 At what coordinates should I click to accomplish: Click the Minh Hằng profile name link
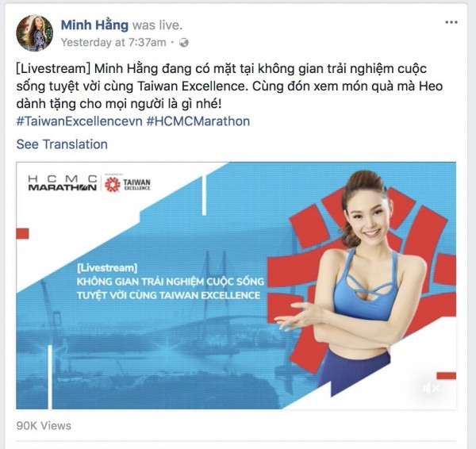point(94,25)
